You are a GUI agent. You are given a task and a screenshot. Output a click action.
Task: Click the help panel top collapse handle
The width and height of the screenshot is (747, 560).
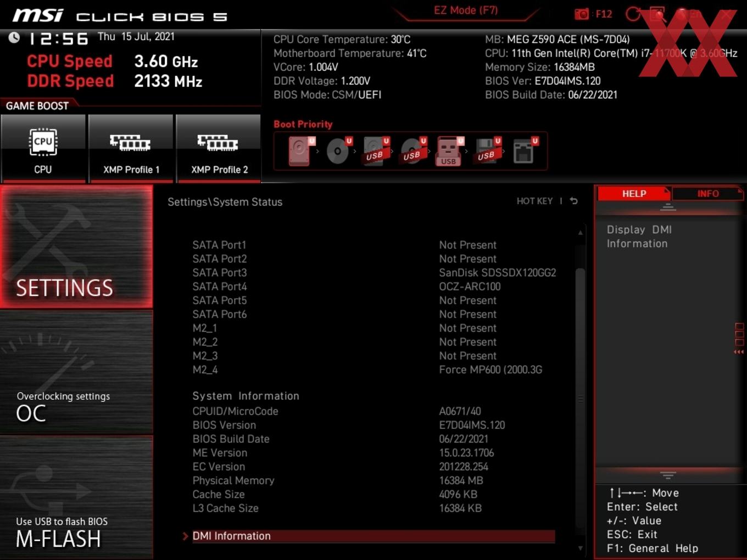668,207
